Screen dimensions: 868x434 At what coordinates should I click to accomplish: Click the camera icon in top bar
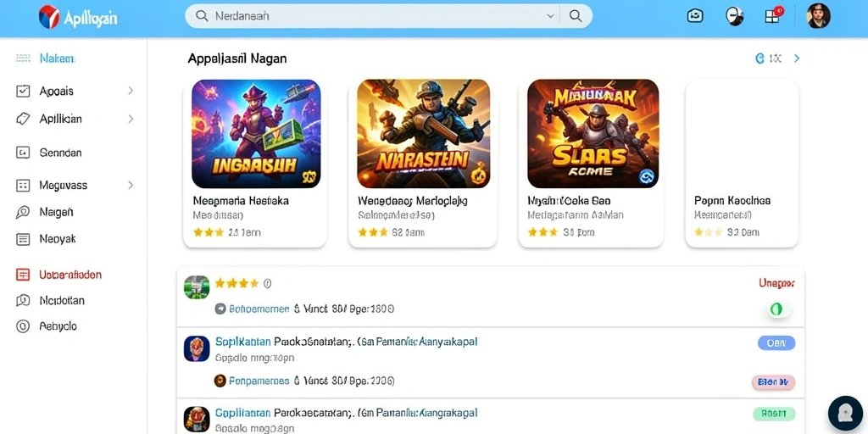[x=695, y=16]
